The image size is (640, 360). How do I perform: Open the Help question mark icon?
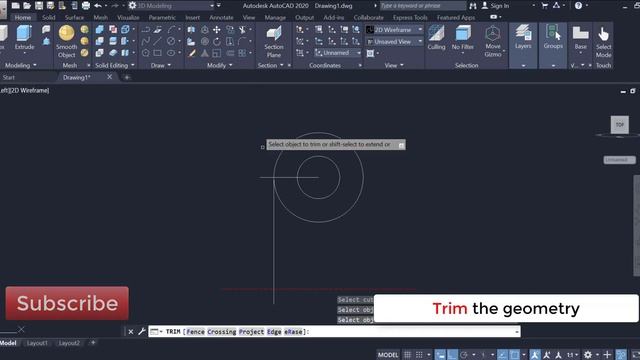pyautogui.click(x=578, y=6)
